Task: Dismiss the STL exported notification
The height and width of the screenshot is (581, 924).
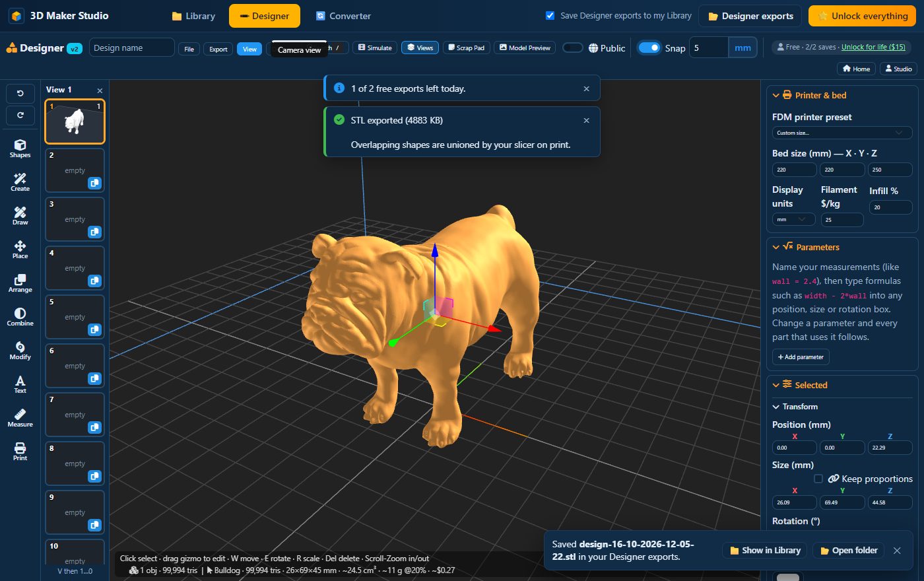Action: (586, 120)
